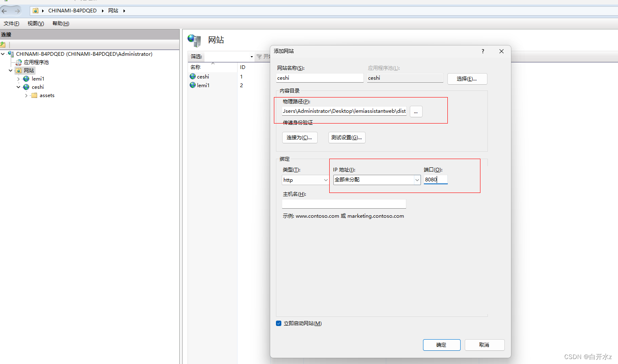Click the ceshi globe icon in sites list

pos(193,76)
